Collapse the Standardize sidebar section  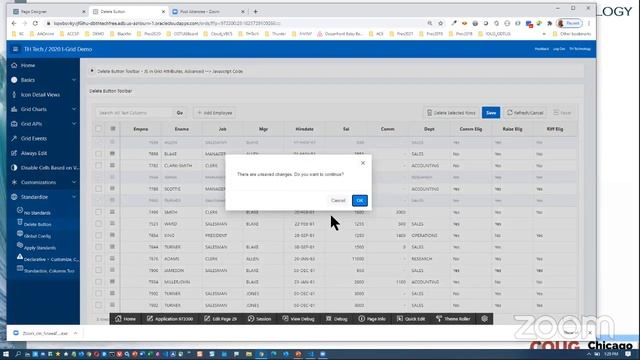(74, 197)
